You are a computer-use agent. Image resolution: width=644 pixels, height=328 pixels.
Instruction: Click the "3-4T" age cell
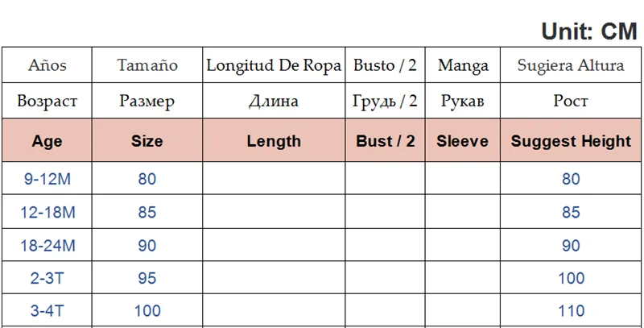(47, 310)
